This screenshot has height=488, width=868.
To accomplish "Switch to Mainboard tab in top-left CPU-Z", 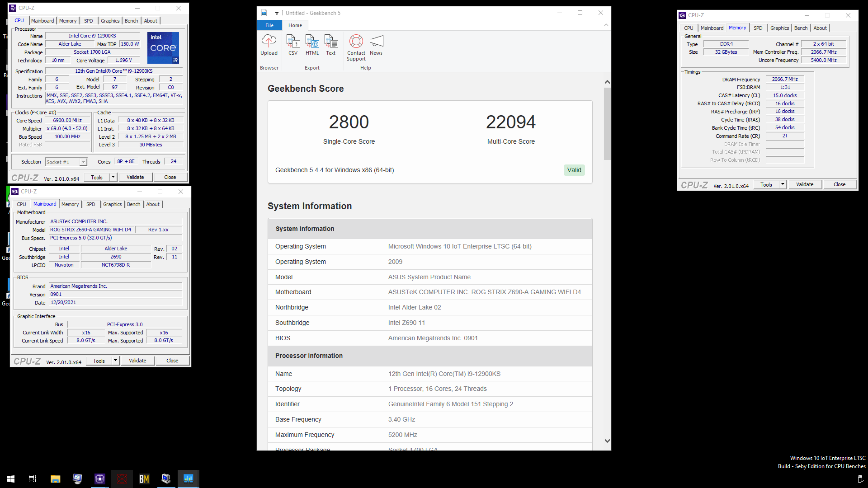I will (x=42, y=21).
